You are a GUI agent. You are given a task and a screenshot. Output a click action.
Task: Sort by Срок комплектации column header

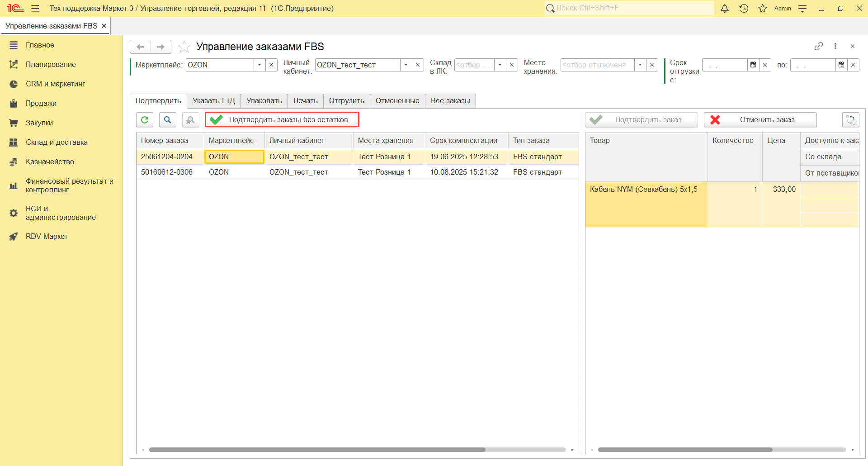(x=467, y=141)
